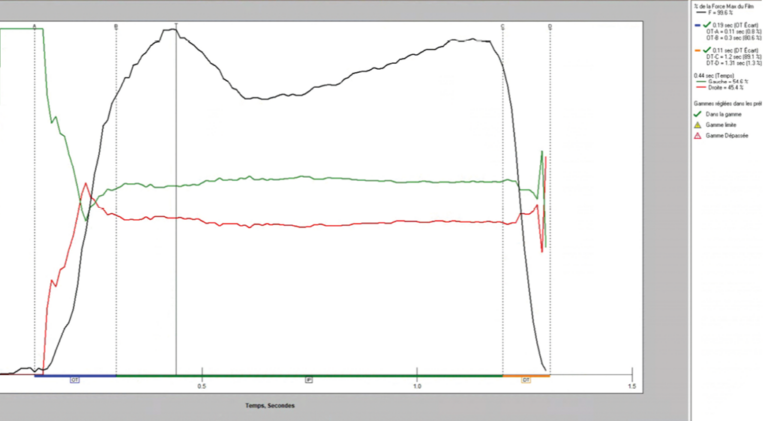This screenshot has width=768, height=421.
Task: Click the '0.19 sec (OT Écart)' legend entry
Action: [736, 25]
